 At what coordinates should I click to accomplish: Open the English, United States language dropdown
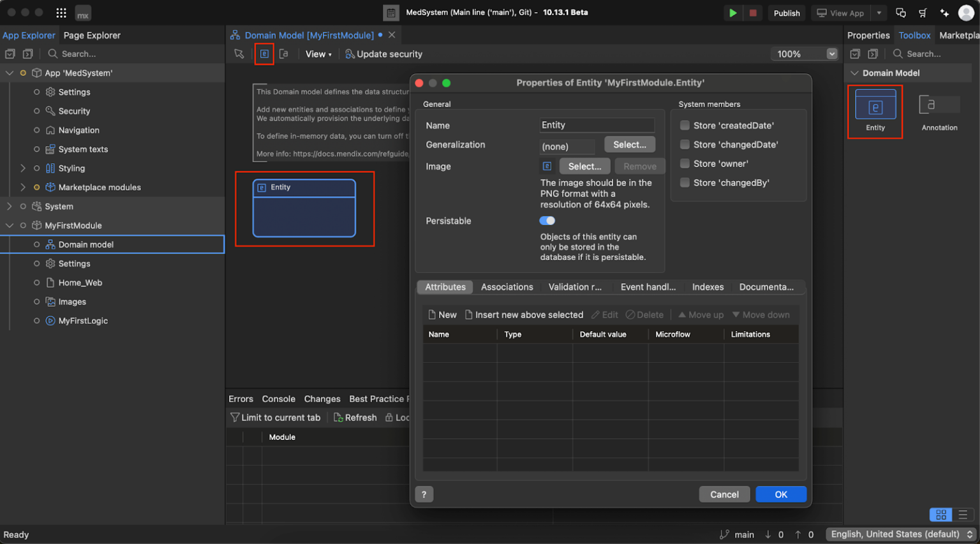click(x=899, y=534)
